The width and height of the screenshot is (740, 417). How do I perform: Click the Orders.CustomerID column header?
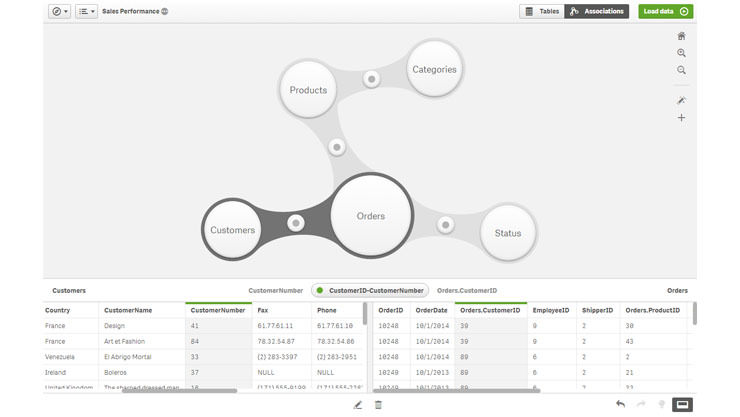490,310
